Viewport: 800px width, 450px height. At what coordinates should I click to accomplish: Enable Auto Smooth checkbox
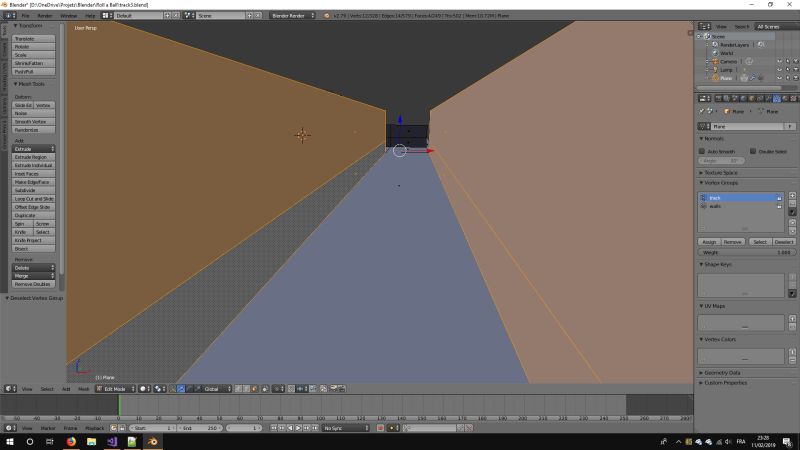(x=702, y=152)
